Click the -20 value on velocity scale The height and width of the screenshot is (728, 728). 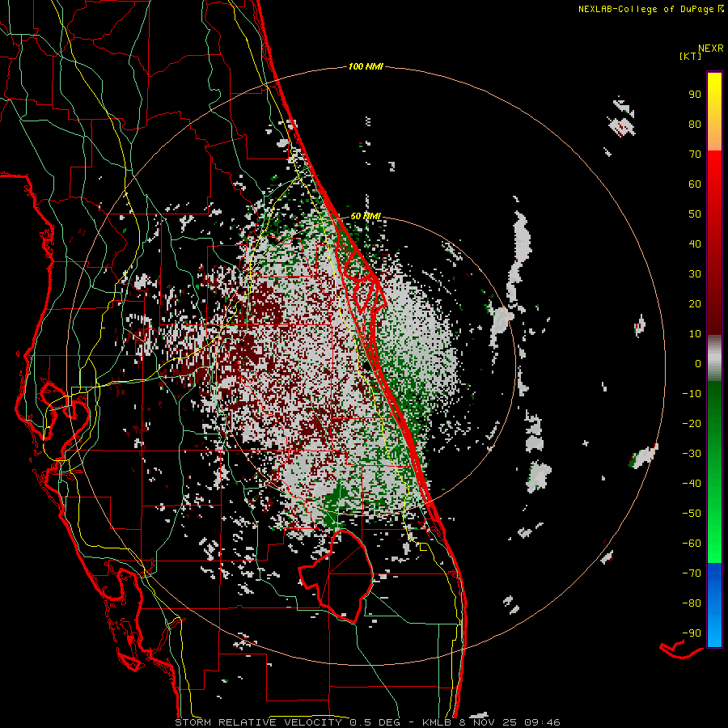pyautogui.click(x=692, y=424)
